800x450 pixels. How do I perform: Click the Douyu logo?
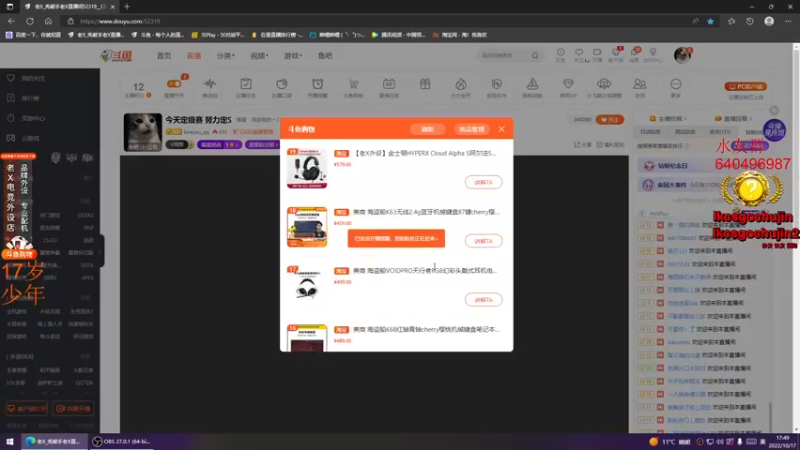coord(117,56)
